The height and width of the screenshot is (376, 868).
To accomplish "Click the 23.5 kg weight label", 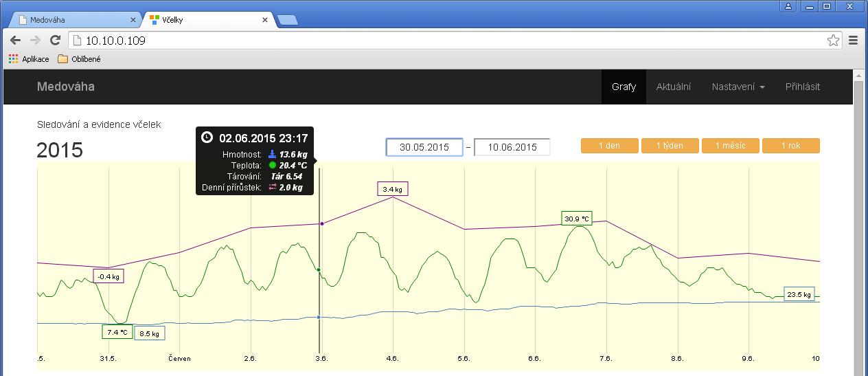I will click(799, 294).
